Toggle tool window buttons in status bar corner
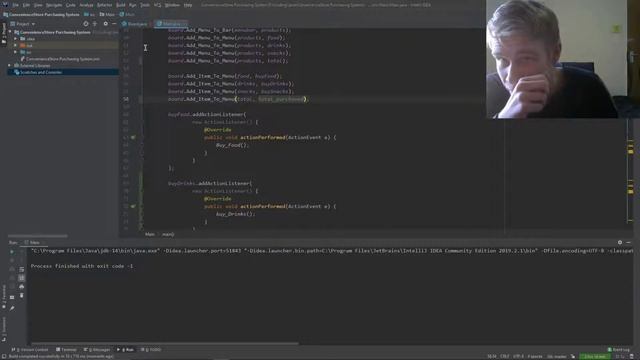Screen dimensions: 640x360 pyautogui.click(x=3, y=356)
